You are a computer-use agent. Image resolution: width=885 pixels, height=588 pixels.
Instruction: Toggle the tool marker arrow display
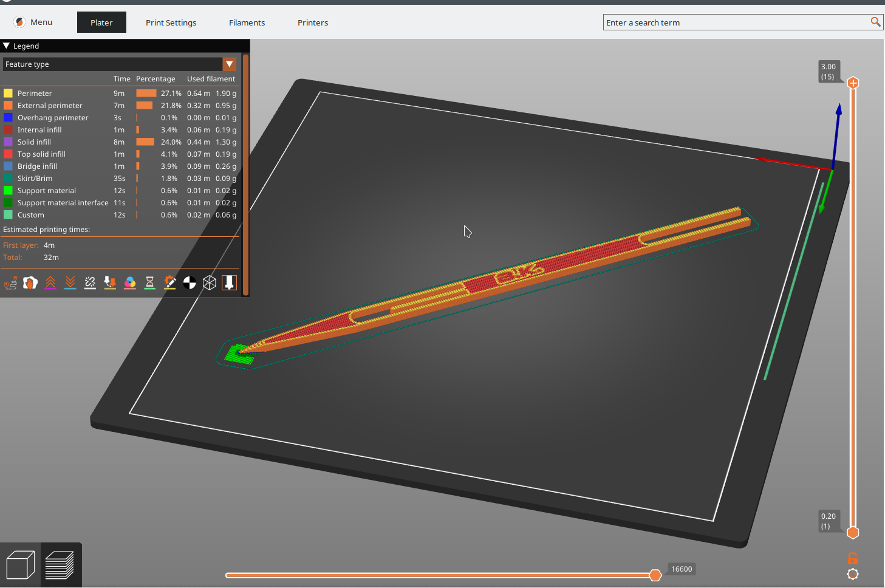[x=229, y=282]
